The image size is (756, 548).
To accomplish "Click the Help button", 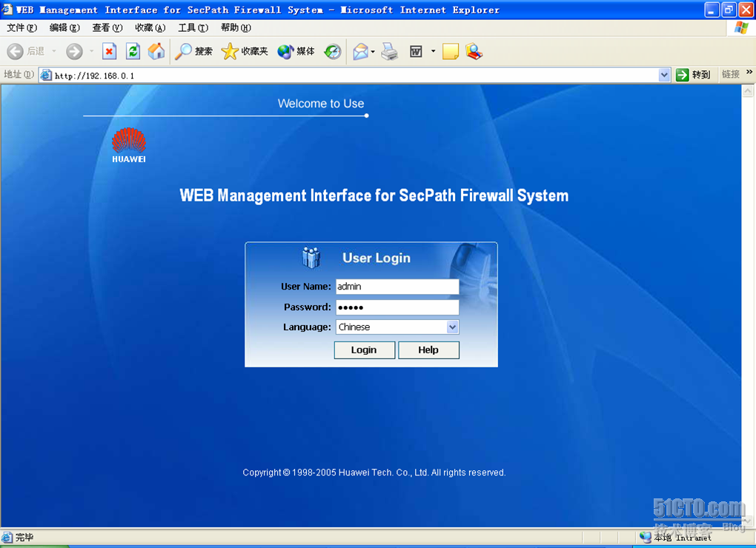I will pos(428,350).
